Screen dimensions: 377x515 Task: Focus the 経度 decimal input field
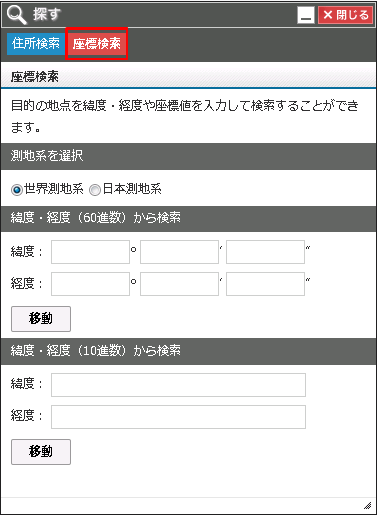pos(178,417)
